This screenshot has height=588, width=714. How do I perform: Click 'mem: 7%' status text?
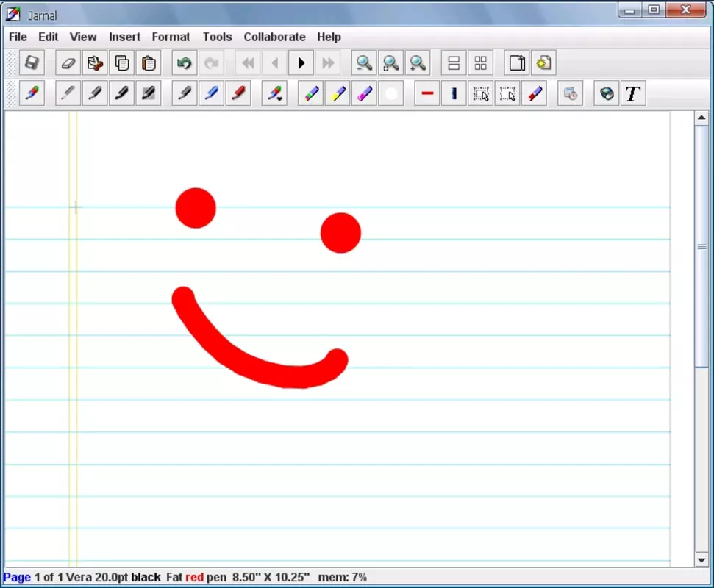click(x=343, y=577)
